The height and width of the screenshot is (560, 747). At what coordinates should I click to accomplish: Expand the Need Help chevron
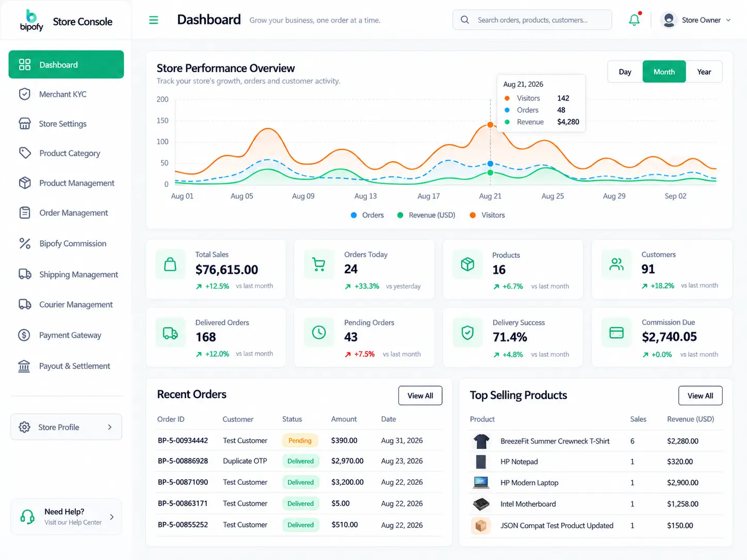112,517
